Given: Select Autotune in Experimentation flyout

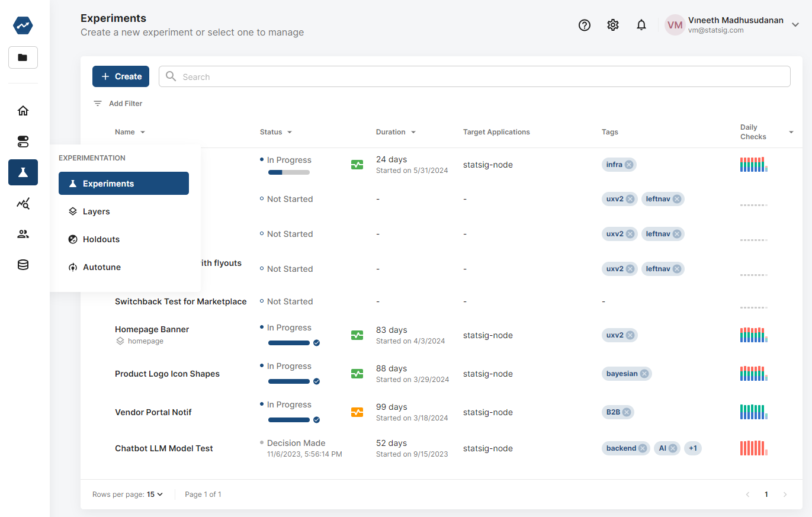Looking at the screenshot, I should 124,267.
